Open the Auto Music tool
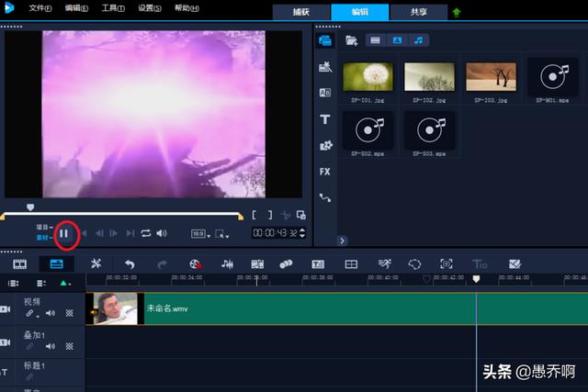 [x=257, y=264]
